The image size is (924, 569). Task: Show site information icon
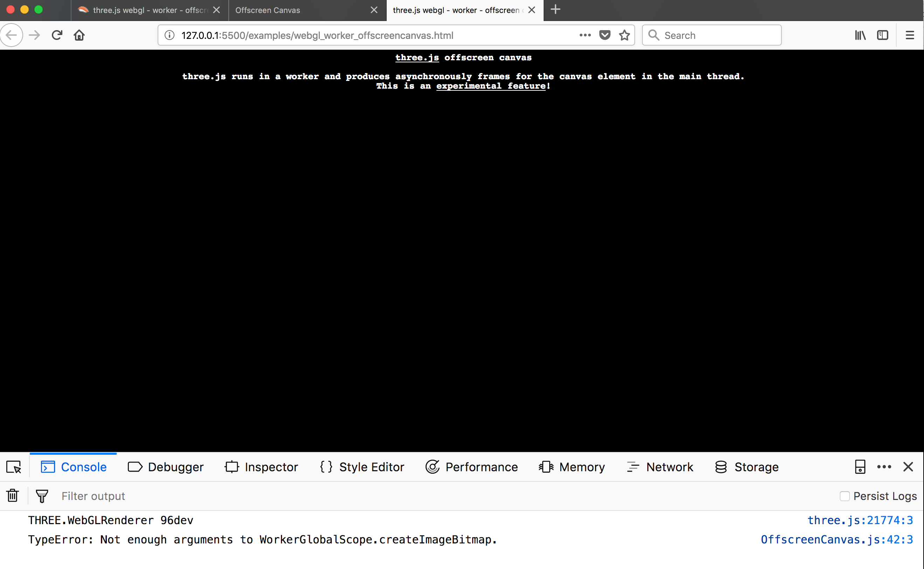pyautogui.click(x=170, y=35)
